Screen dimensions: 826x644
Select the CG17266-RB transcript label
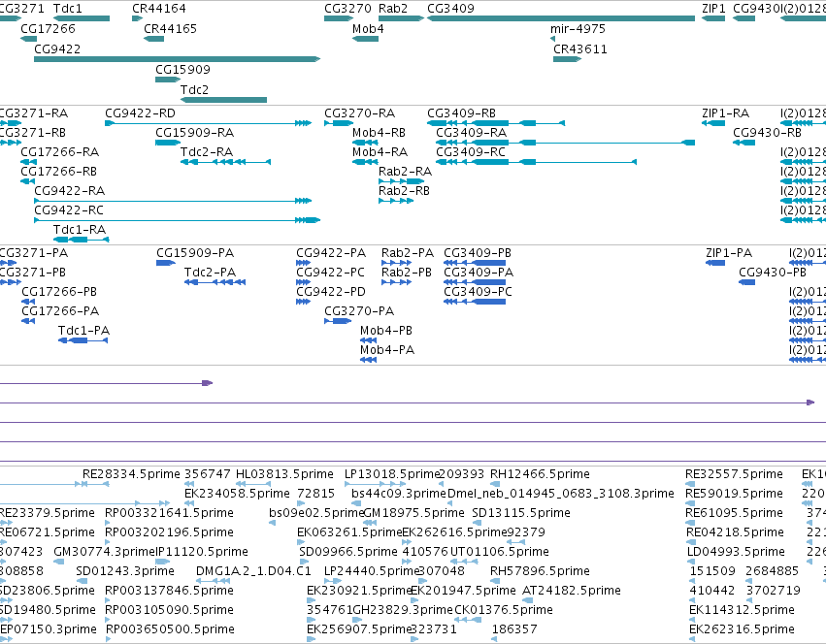pyautogui.click(x=59, y=171)
